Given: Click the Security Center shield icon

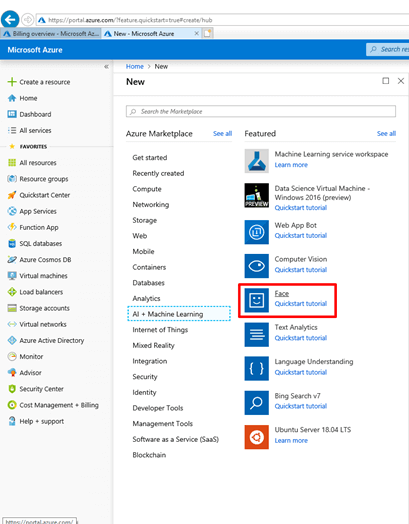Looking at the screenshot, I should (x=12, y=389).
